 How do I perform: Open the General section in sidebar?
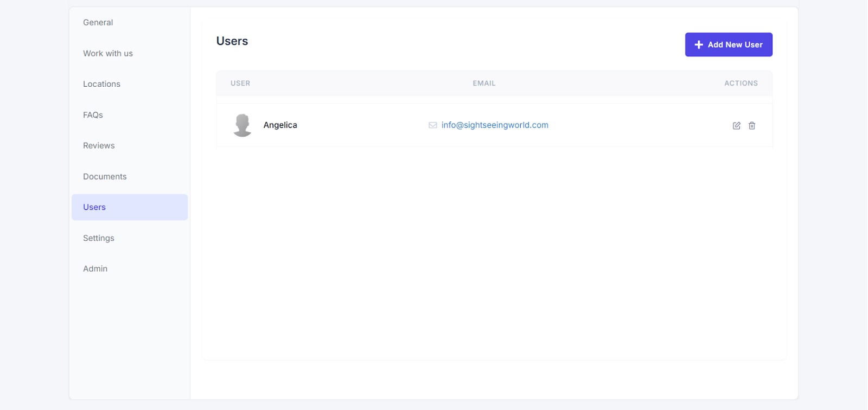click(98, 23)
